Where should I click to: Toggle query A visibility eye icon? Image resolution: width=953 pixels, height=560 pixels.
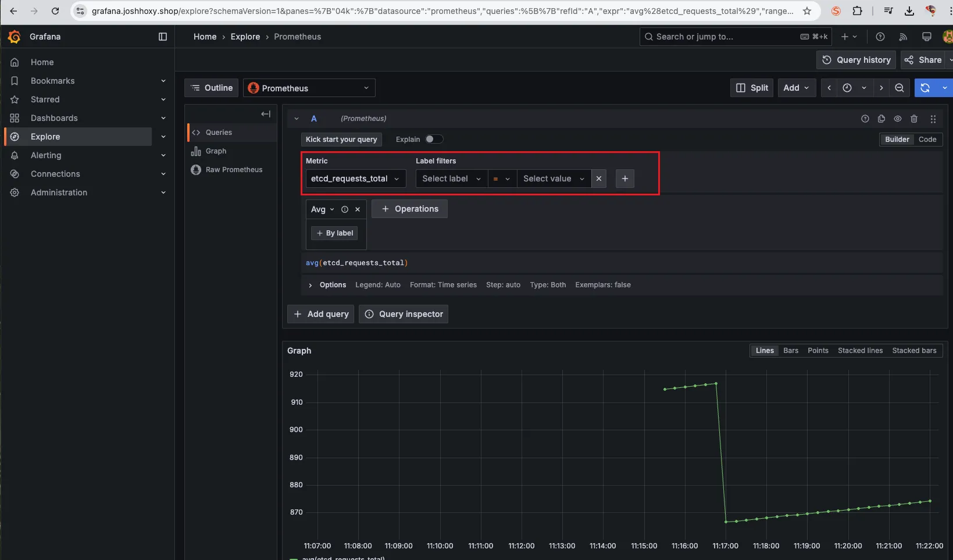point(898,119)
